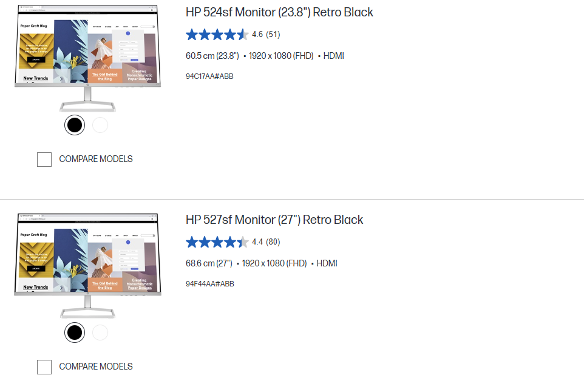
Task: Click the 68.6 cm (27") specs line
Action: click(x=262, y=263)
